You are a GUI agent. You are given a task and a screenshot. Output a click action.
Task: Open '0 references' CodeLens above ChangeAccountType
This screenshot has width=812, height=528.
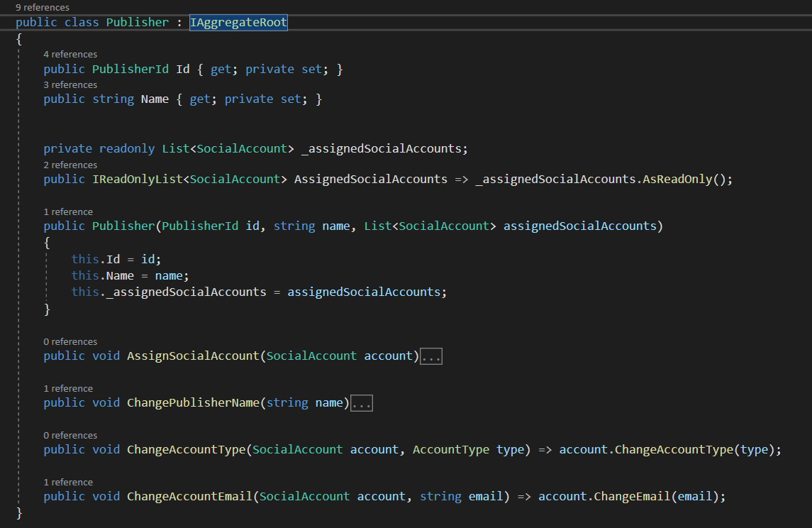point(70,435)
